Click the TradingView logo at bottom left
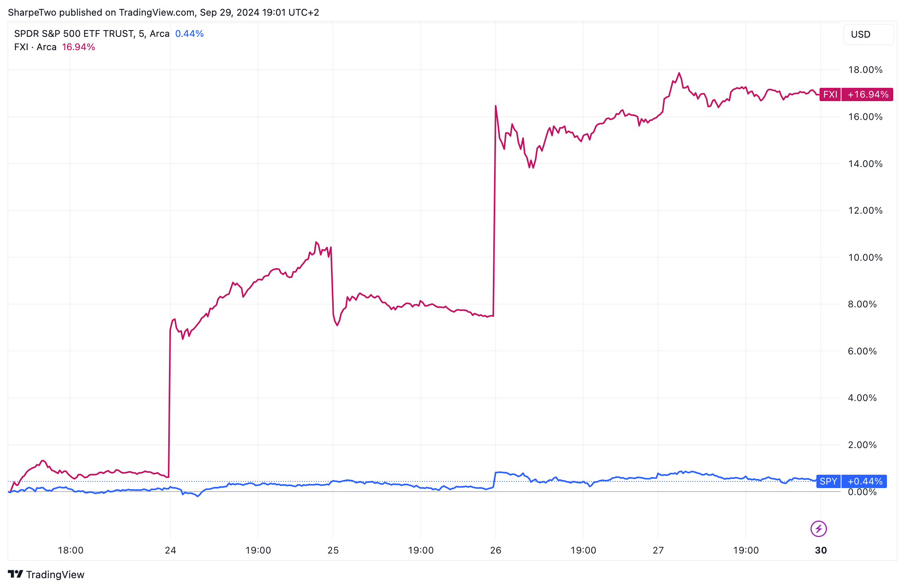 [x=16, y=574]
